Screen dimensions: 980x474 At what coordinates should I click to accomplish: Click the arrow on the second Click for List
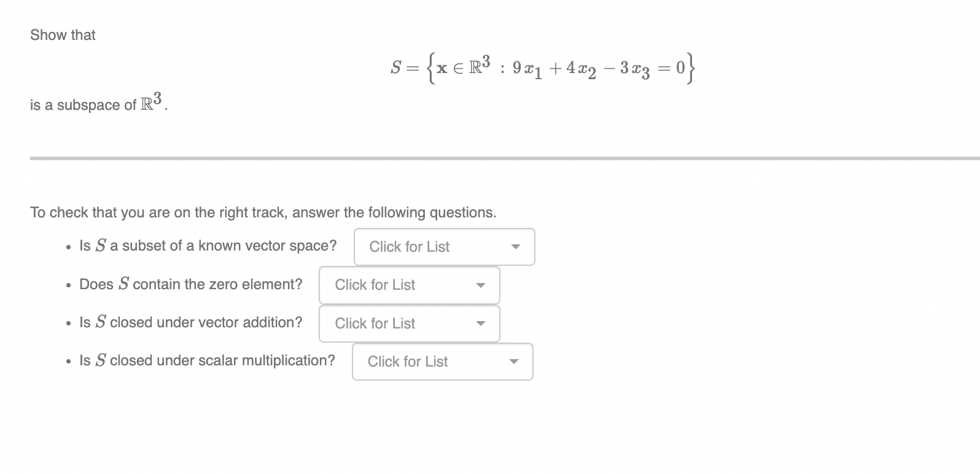pyautogui.click(x=481, y=285)
